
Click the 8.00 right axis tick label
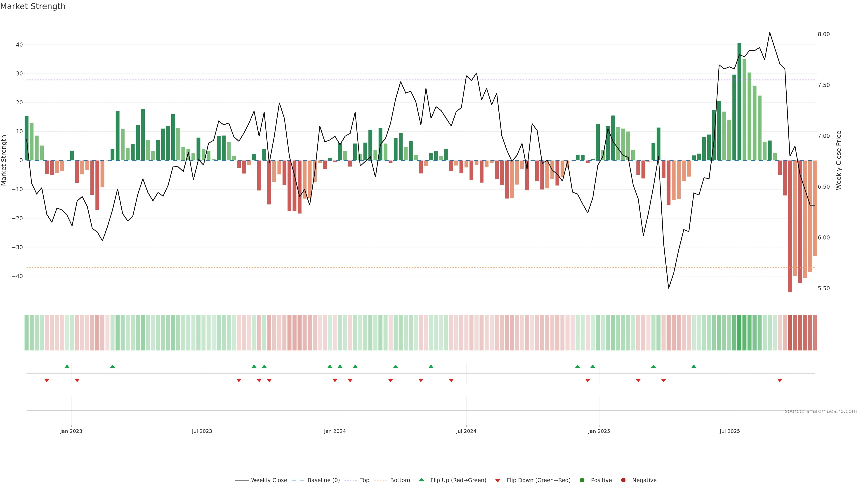click(823, 34)
